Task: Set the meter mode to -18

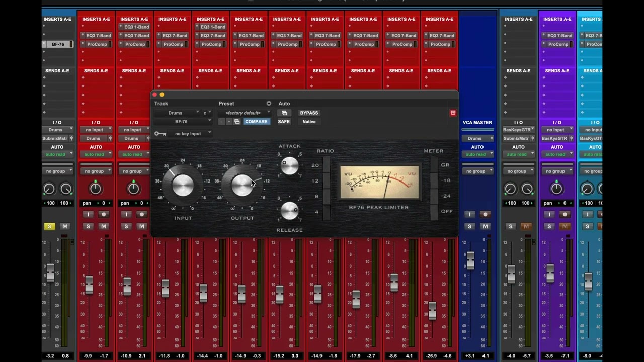Action: tap(434, 180)
